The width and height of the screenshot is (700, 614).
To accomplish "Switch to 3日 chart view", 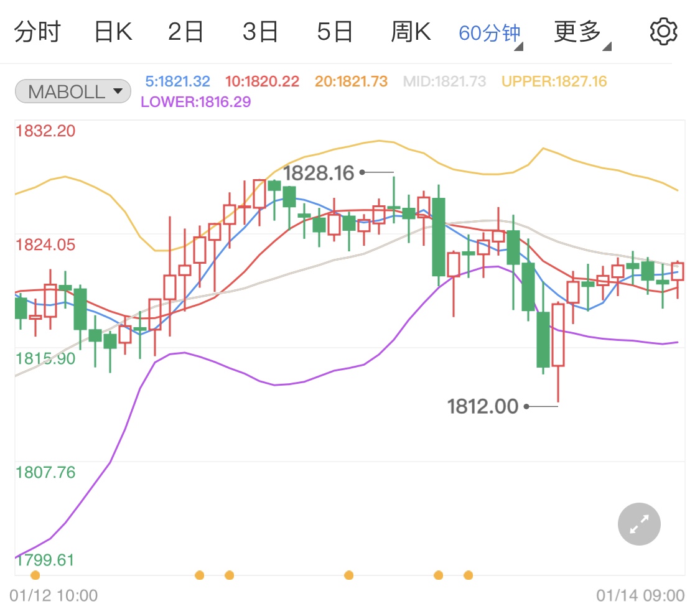I will (260, 32).
